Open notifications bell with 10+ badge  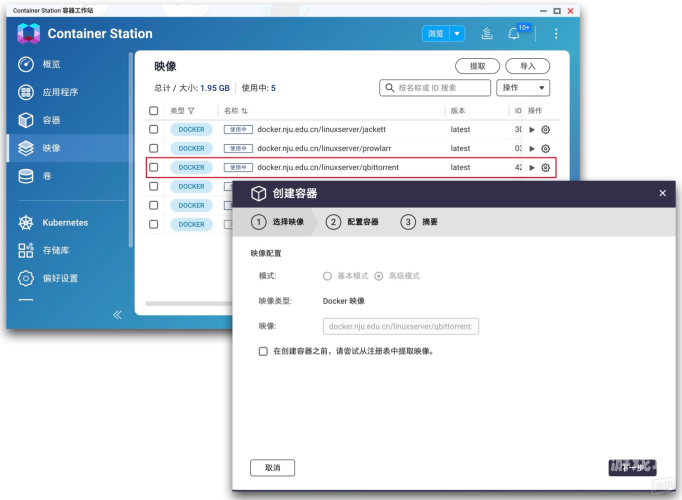(514, 33)
